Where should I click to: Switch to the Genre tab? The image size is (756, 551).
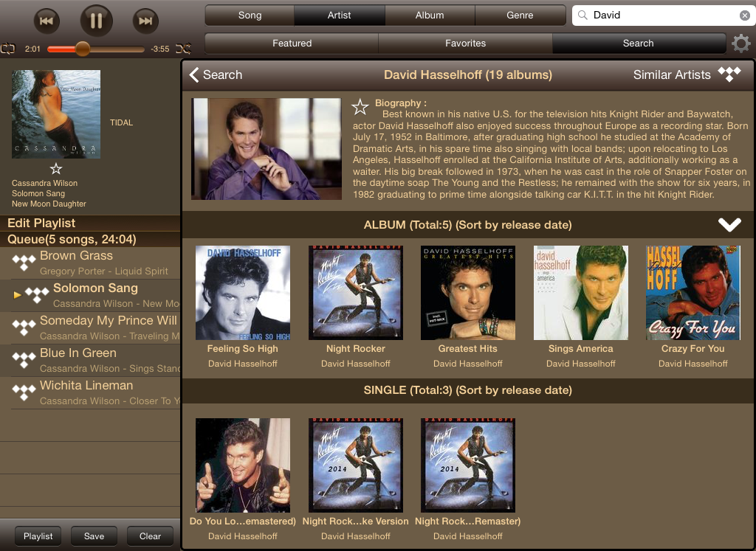[520, 15]
